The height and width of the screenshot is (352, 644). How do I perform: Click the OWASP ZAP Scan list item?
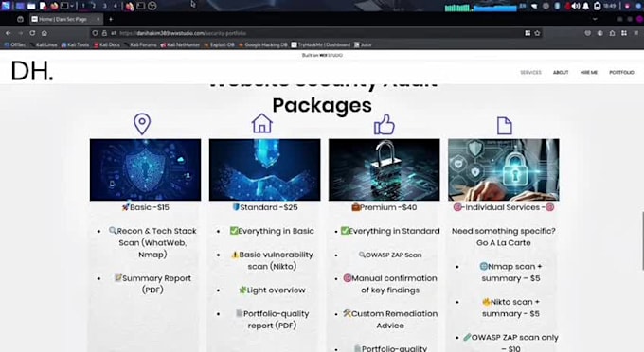(390, 255)
